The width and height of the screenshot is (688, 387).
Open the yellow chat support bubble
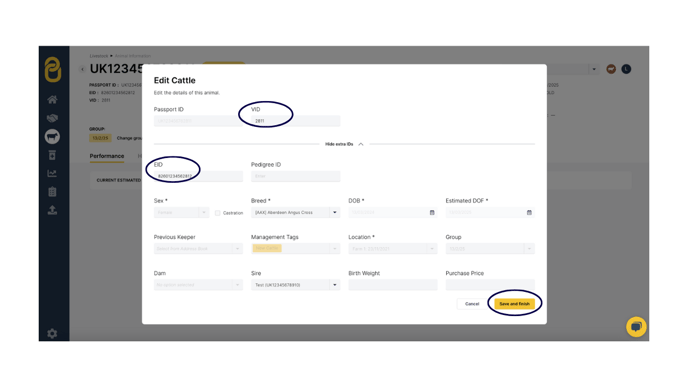636,326
